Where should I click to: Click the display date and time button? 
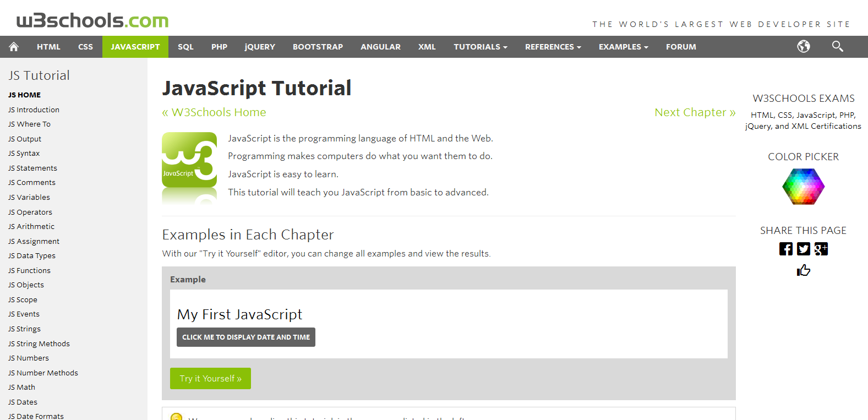(x=246, y=337)
